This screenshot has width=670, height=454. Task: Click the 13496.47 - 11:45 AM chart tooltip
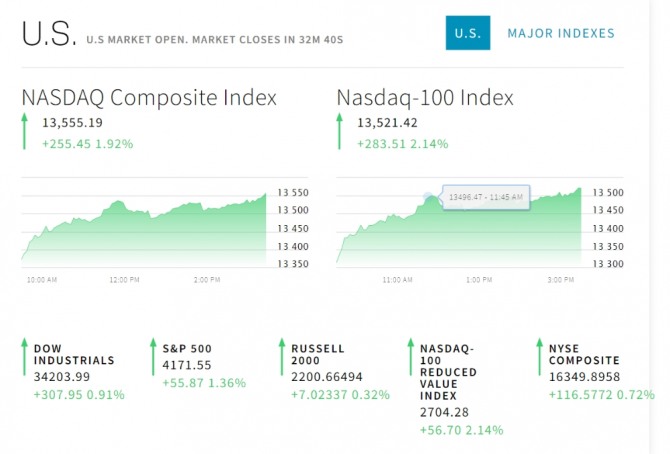pyautogui.click(x=485, y=197)
